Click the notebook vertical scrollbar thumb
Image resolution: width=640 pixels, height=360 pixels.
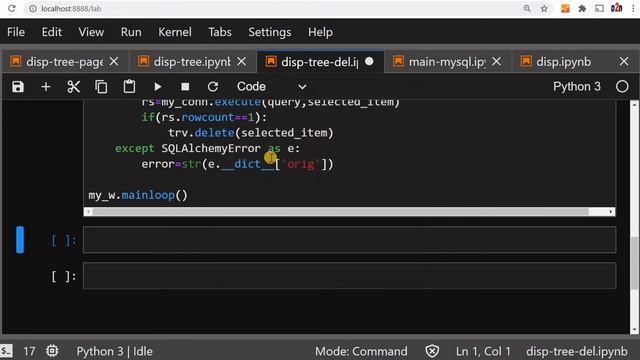pyautogui.click(x=635, y=263)
